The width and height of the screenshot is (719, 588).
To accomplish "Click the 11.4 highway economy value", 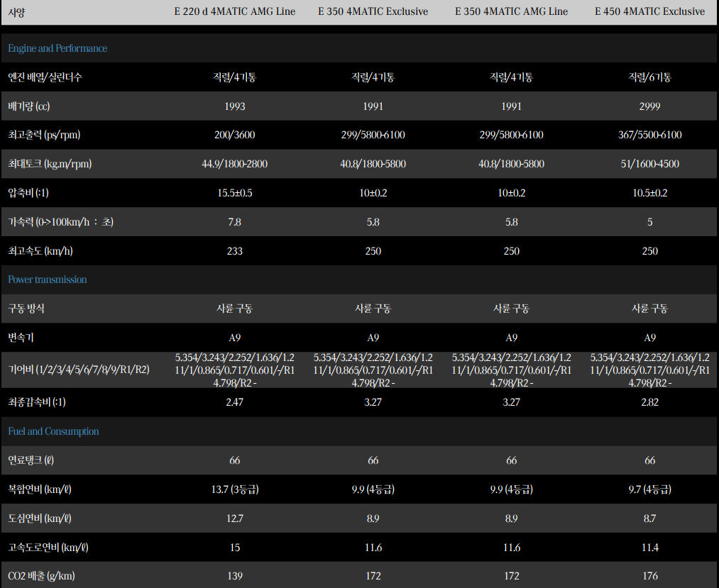I will pos(649,547).
